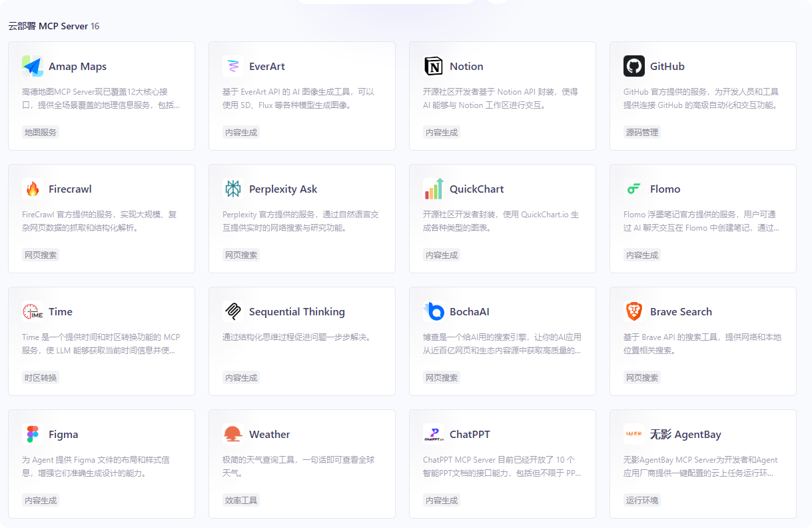Select the 内容生成 tag on Notion

pyautogui.click(x=442, y=132)
